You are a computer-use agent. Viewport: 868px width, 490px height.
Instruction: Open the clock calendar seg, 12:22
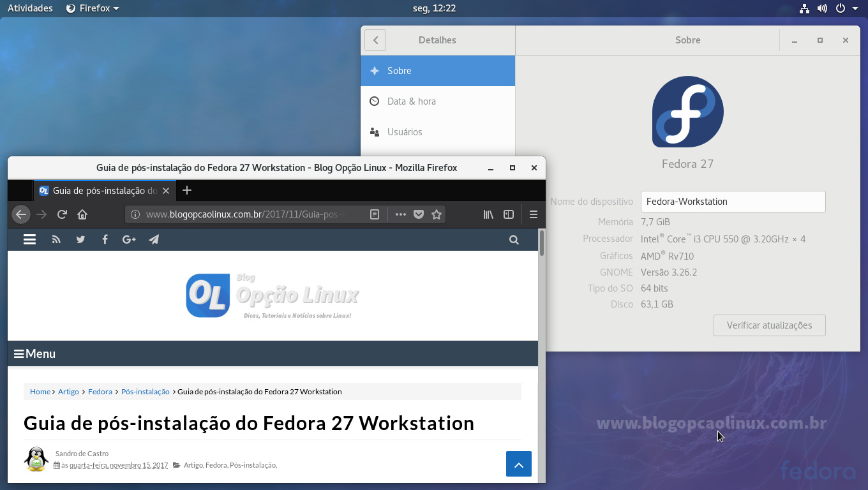[434, 8]
